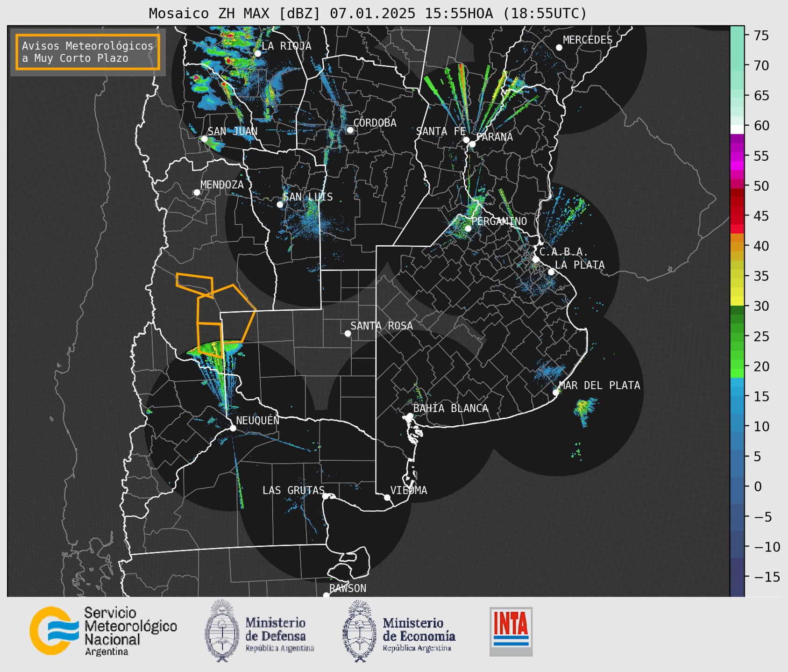
Task: Select the SAN JUAN city marker
Action: tap(204, 139)
